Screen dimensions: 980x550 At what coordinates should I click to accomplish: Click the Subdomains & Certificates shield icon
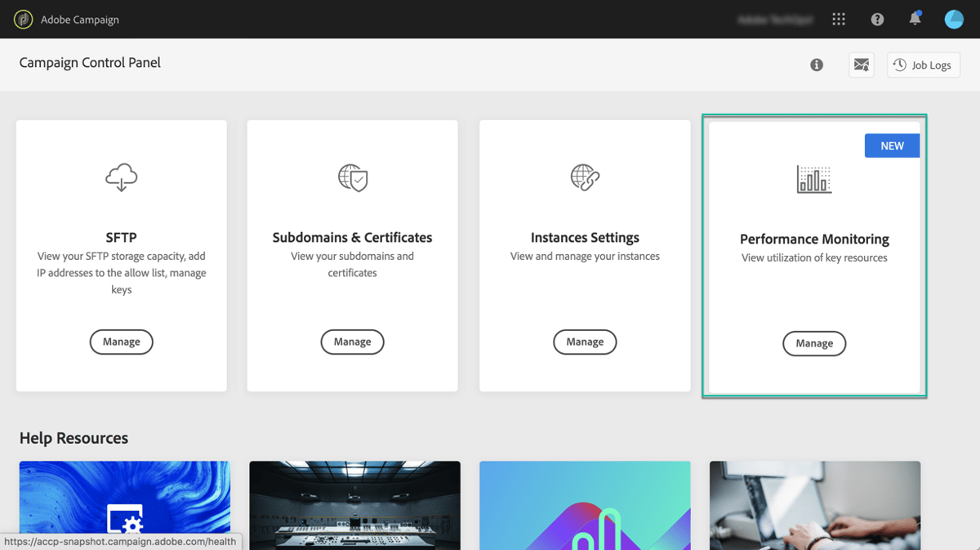click(352, 178)
